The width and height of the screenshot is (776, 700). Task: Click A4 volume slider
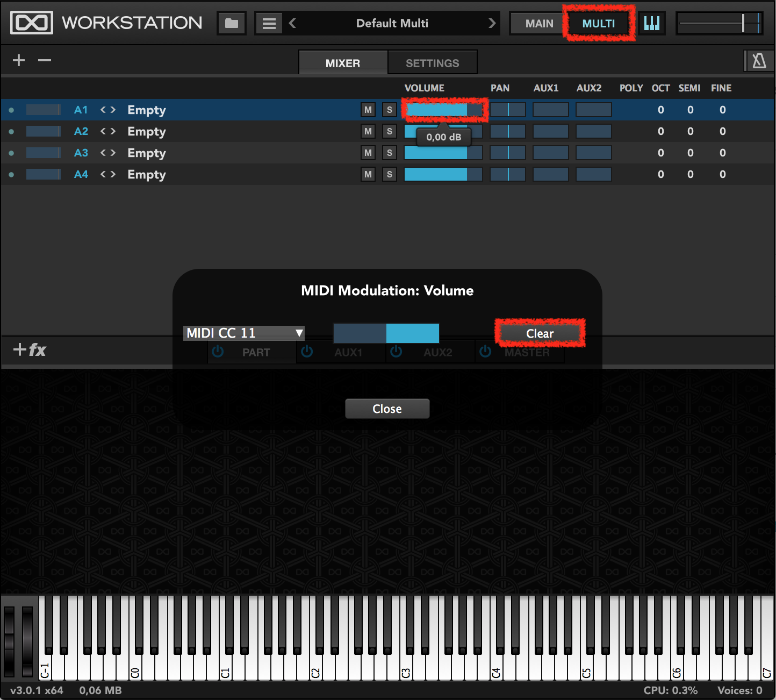[443, 174]
